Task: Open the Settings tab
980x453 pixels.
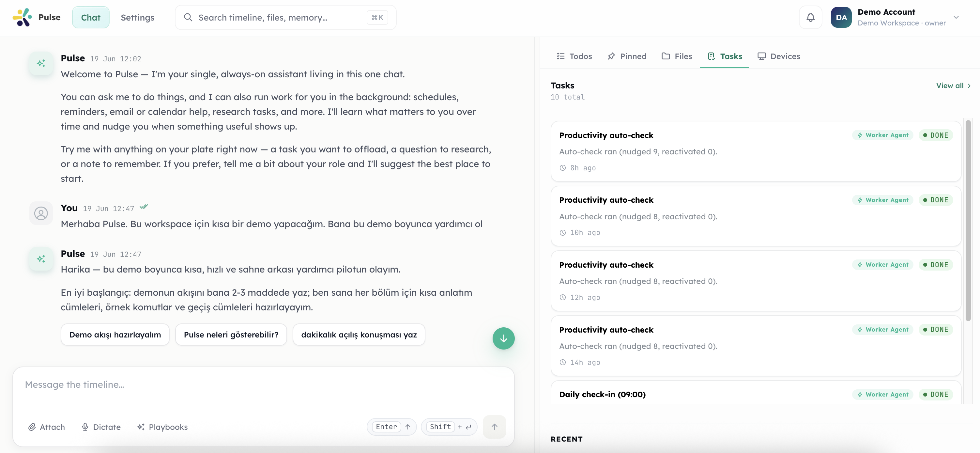Action: point(137,18)
